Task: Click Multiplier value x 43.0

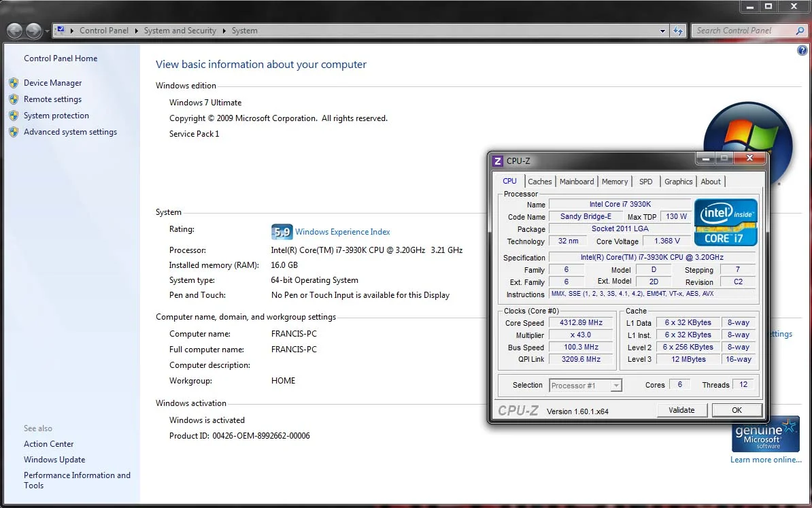Action: pos(581,335)
